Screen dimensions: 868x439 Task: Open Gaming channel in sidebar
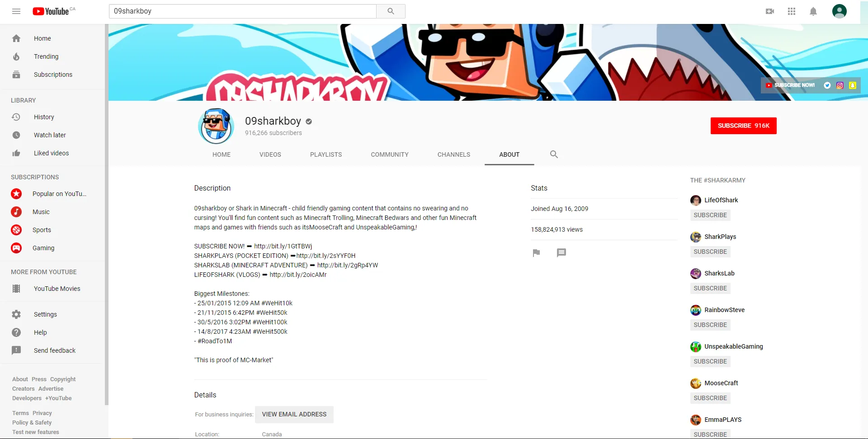[52, 248]
